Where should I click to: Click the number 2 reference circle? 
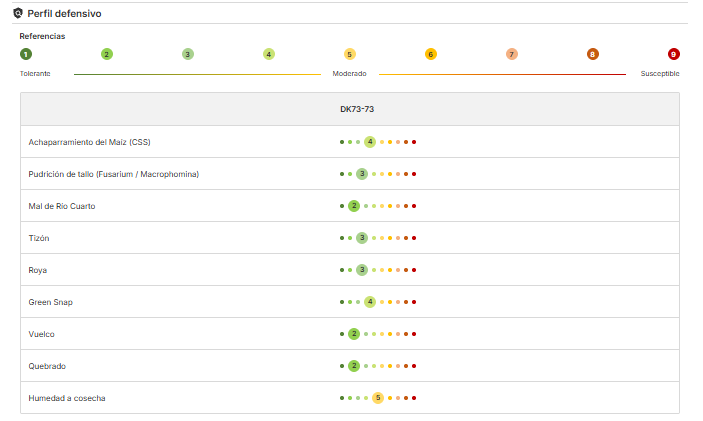click(x=107, y=54)
